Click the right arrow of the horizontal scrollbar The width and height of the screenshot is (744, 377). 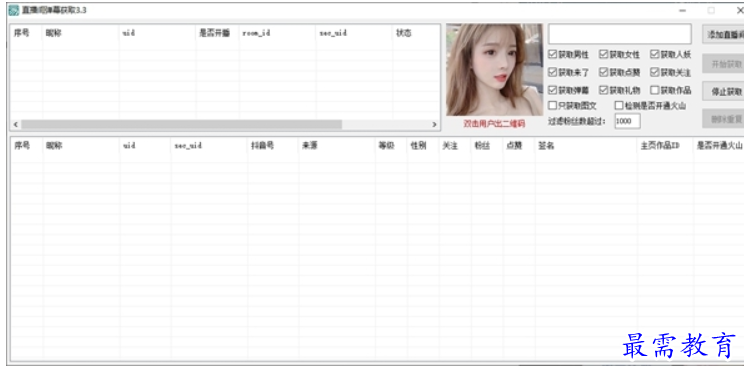434,124
